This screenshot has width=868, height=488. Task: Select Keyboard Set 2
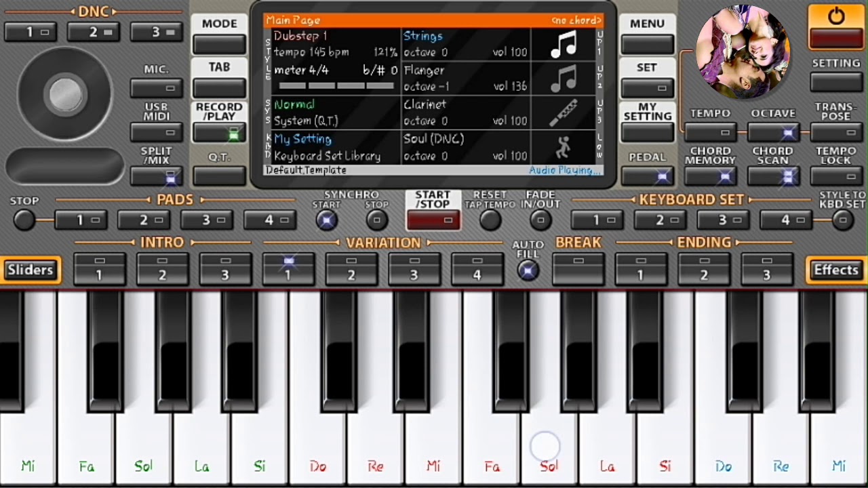tap(660, 220)
